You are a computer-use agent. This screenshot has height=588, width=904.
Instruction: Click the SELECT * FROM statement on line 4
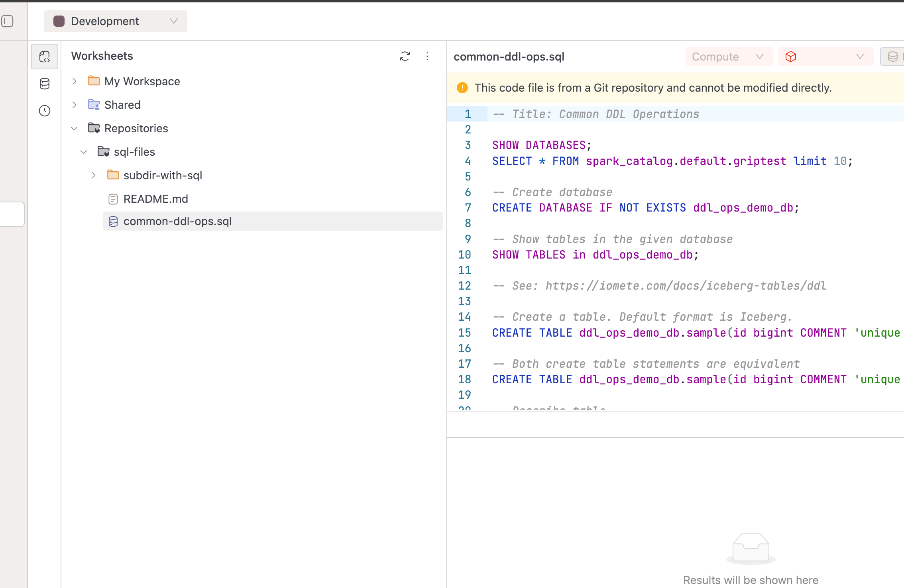click(672, 161)
